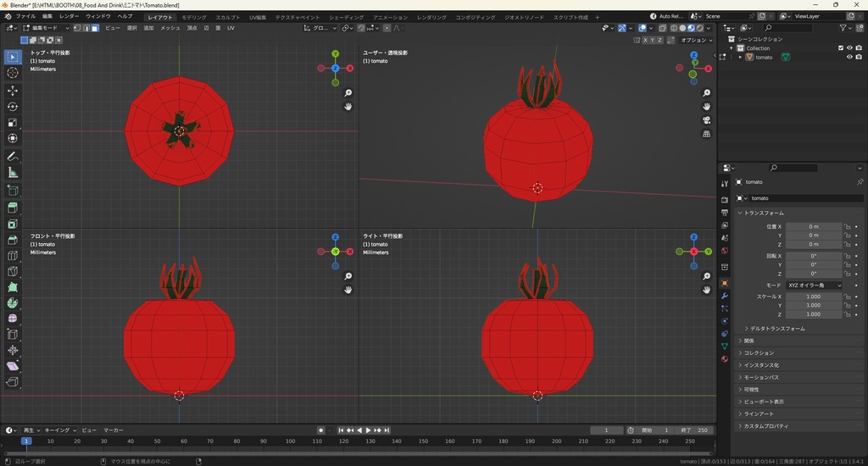The width and height of the screenshot is (868, 466).
Task: Click the zoom magnifier in top view
Action: coord(348,93)
